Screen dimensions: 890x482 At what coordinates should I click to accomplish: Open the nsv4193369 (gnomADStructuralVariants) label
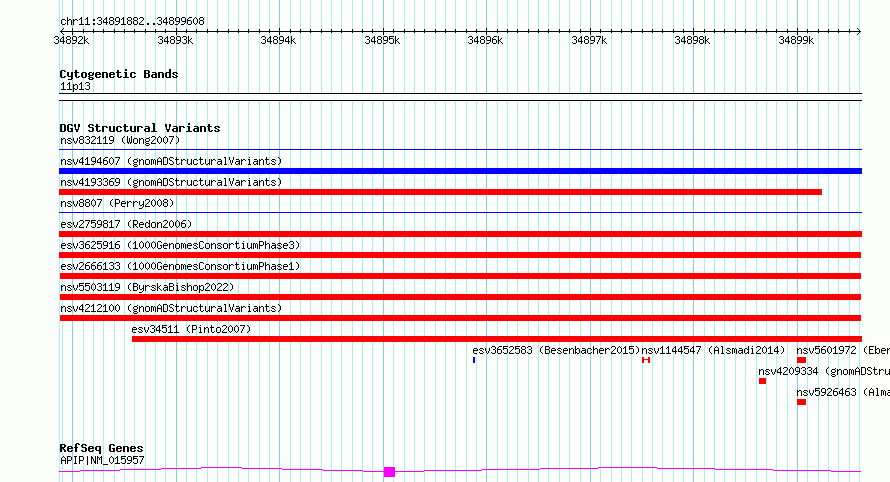tap(171, 182)
